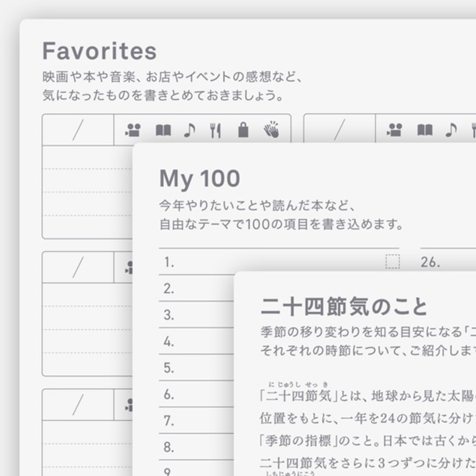Viewport: 476px width, 476px height.
Task: Select list number 7. on My 100
Action: point(169,421)
